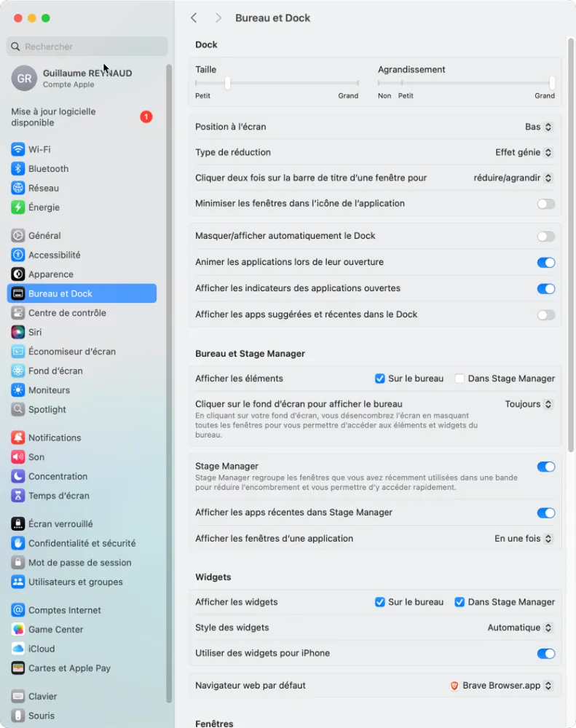
Task: Open the Siri icon
Action: (17, 332)
